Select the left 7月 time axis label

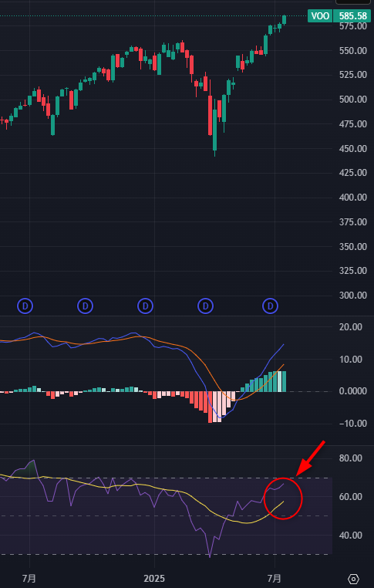(x=29, y=579)
